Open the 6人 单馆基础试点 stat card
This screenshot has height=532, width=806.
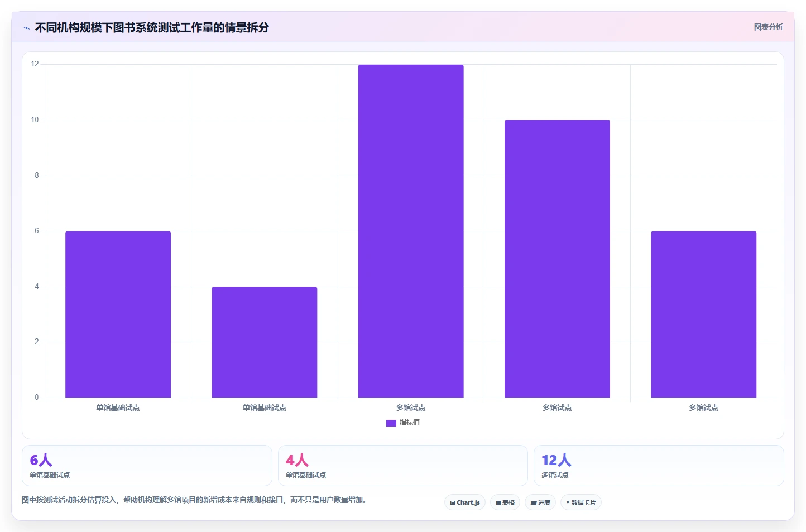pyautogui.click(x=147, y=466)
